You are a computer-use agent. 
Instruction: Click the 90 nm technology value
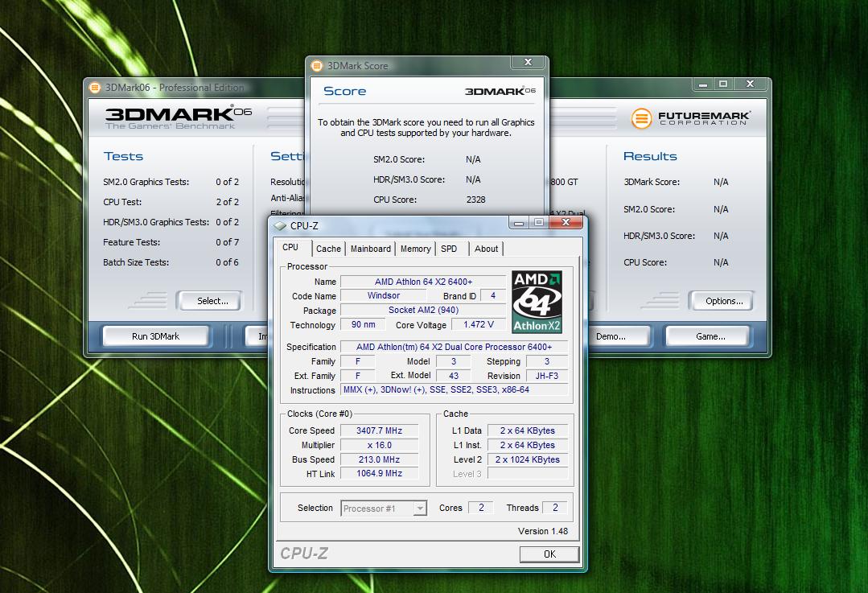point(363,324)
